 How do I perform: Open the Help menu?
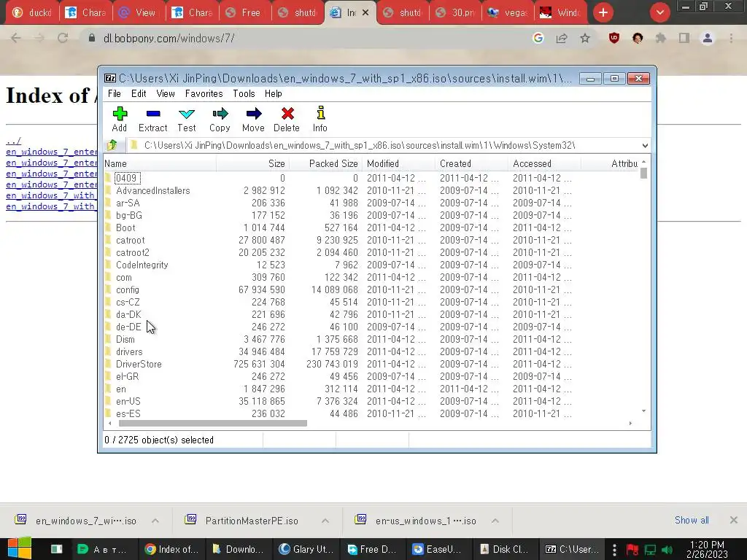point(274,93)
